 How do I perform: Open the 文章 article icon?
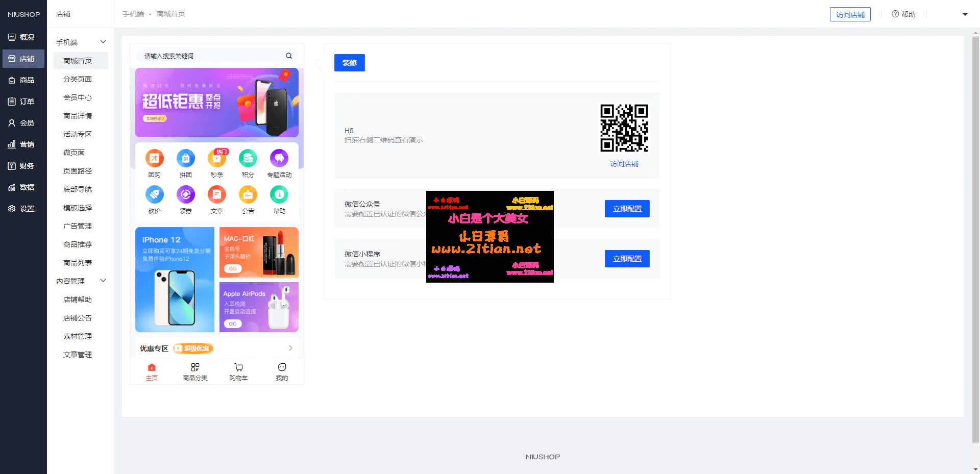coord(217,194)
